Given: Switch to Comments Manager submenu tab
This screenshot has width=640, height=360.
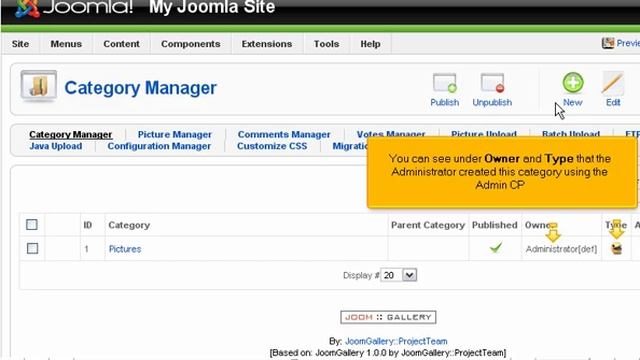Looking at the screenshot, I should [284, 134].
